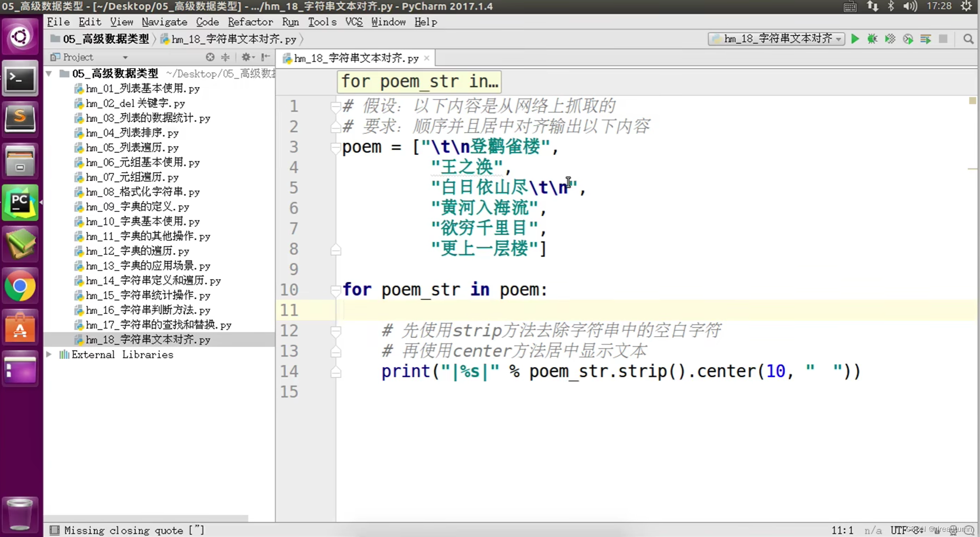Image resolution: width=980 pixels, height=537 pixels.
Task: Open the purple workspace app in dock
Action: tap(20, 369)
